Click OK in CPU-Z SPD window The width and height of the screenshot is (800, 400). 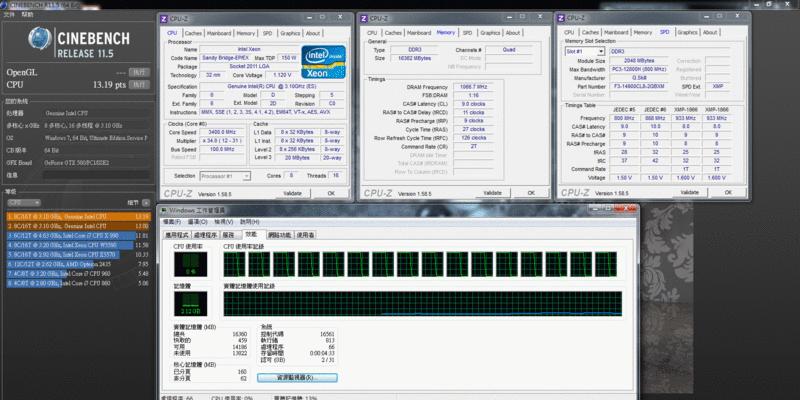point(728,192)
